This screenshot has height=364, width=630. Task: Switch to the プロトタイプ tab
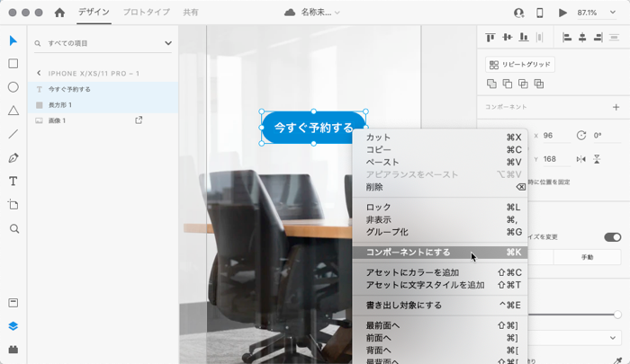(x=146, y=13)
